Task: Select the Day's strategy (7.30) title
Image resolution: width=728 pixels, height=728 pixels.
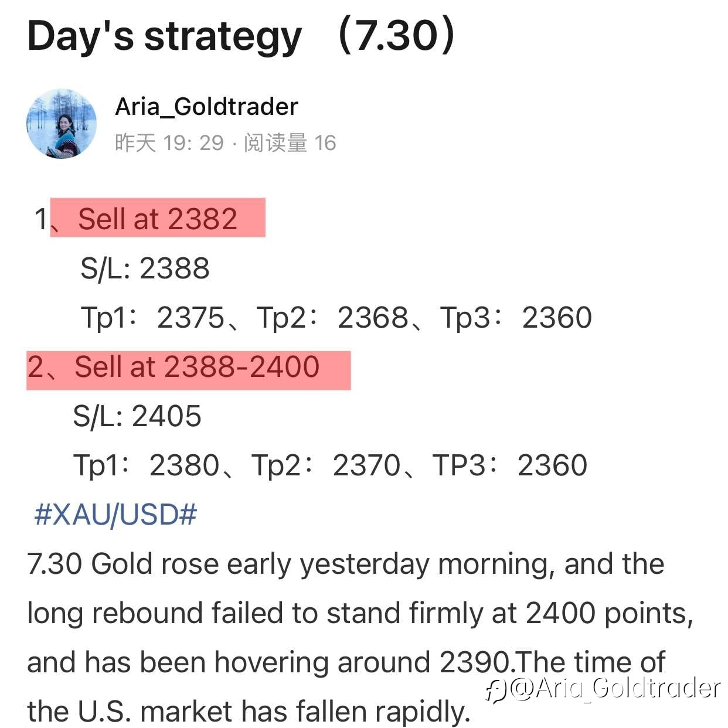Action: point(241,36)
